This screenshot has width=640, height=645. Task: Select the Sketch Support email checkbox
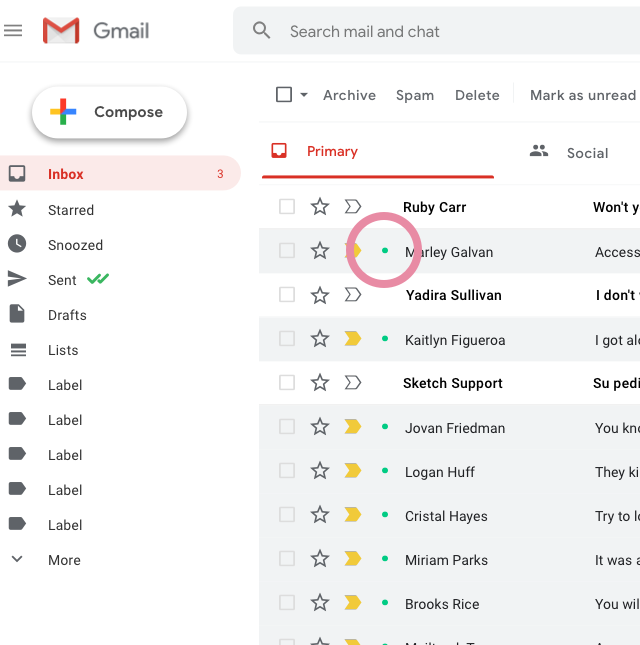[287, 383]
